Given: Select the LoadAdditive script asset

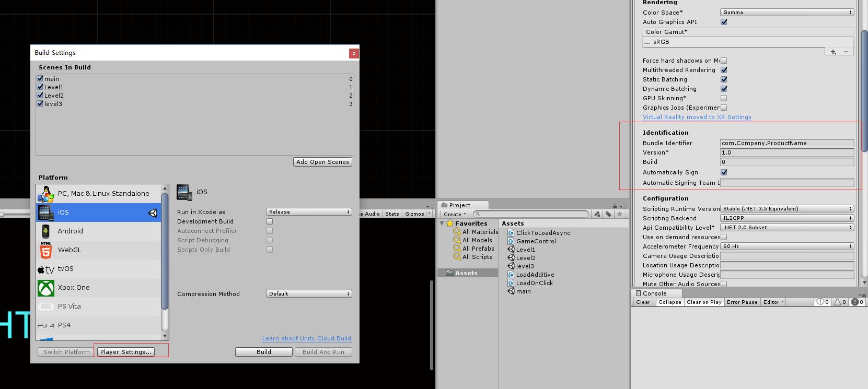Looking at the screenshot, I should pos(531,275).
